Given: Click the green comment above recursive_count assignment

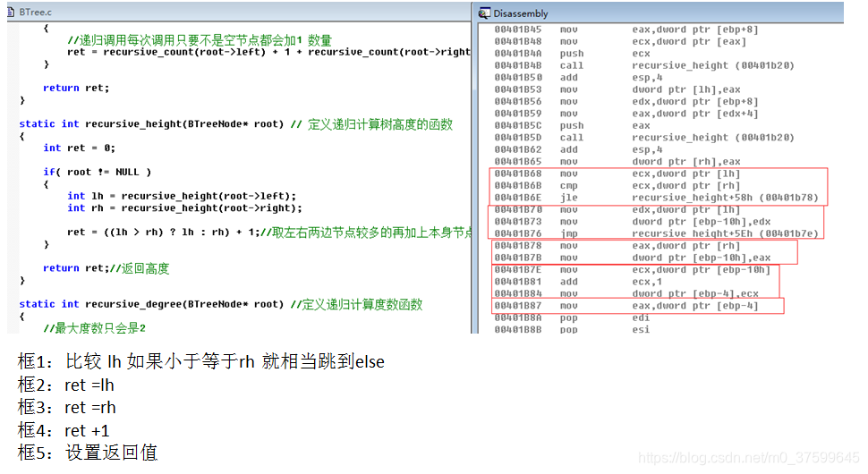Looking at the screenshot, I should click(200, 40).
